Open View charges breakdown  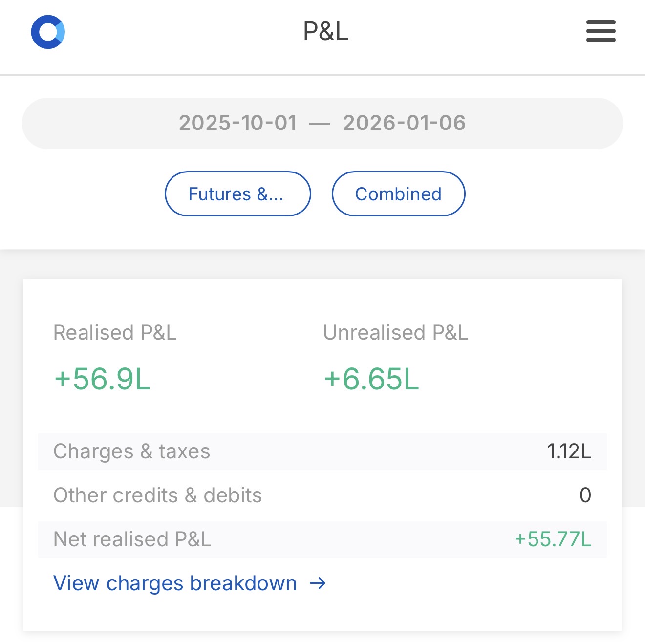pyautogui.click(x=174, y=582)
